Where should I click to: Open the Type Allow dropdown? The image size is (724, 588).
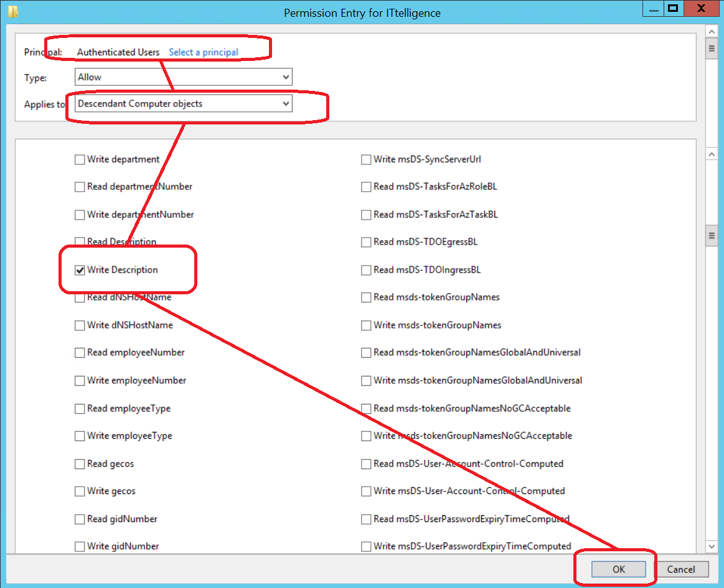pyautogui.click(x=183, y=77)
